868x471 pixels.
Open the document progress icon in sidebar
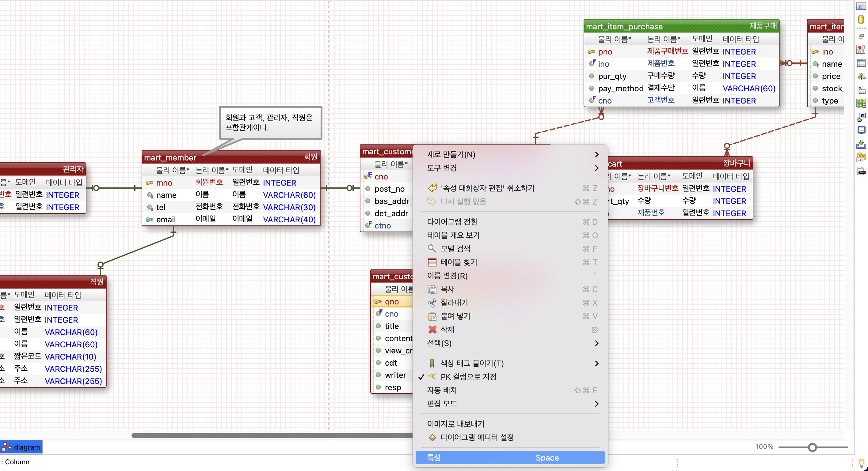(x=861, y=171)
